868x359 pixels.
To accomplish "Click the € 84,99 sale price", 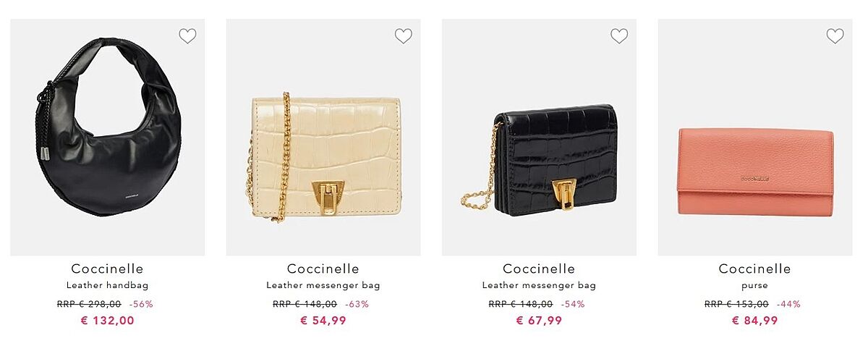I will click(x=755, y=321).
